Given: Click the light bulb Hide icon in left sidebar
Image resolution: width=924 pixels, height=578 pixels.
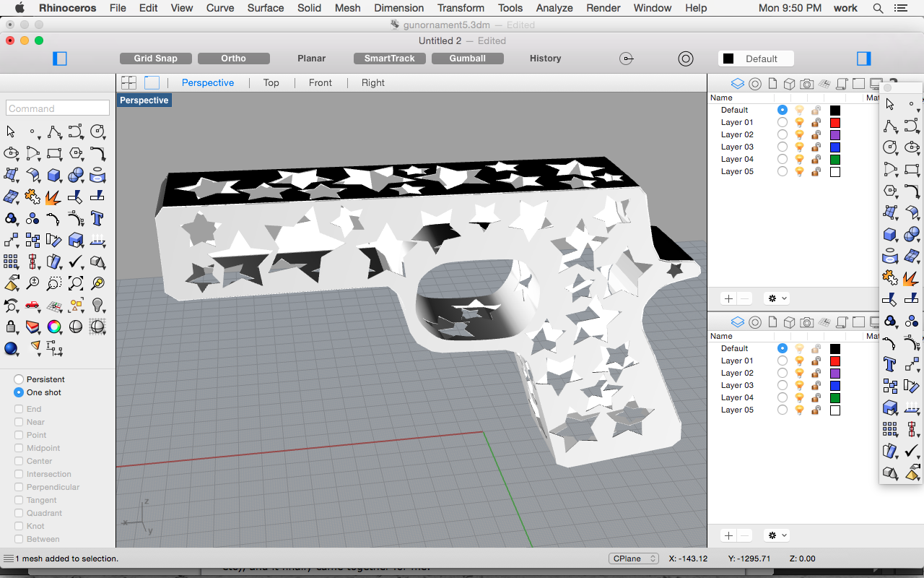Looking at the screenshot, I should coord(97,305).
